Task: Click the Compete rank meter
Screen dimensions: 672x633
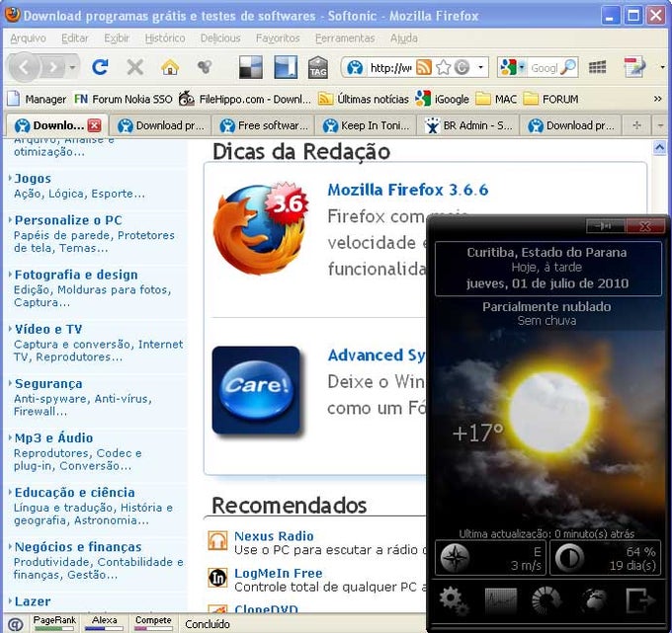Action: pyautogui.click(x=153, y=623)
